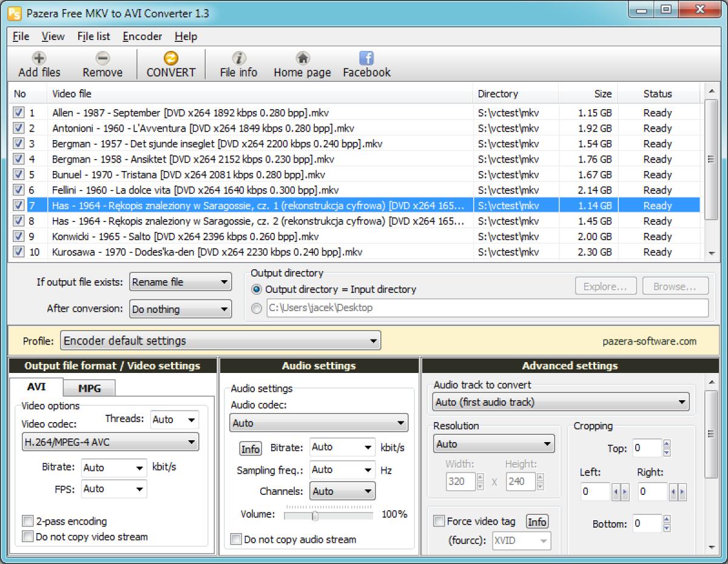Select the Output directory = Input directory option
Screen dimensions: 728x564
pyautogui.click(x=257, y=289)
